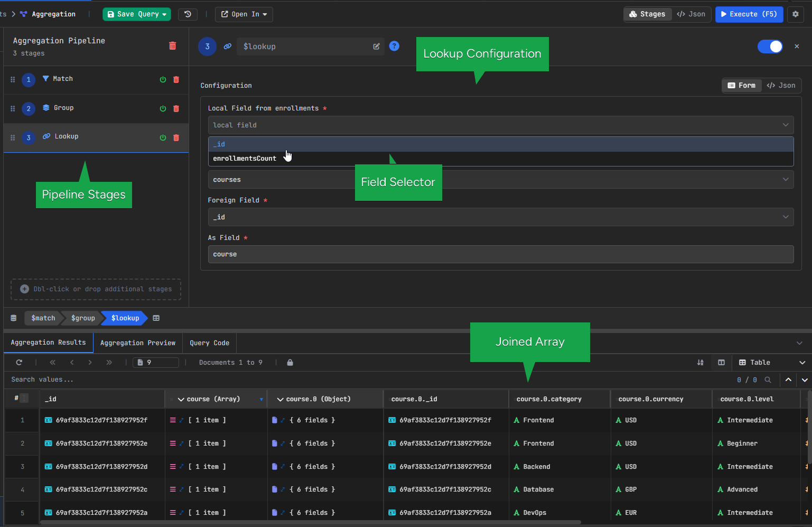Go to the first results page
This screenshot has width=812, height=527.
[52, 363]
